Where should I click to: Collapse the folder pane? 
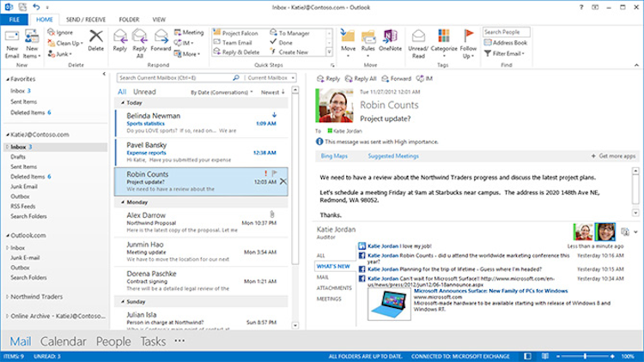point(104,74)
